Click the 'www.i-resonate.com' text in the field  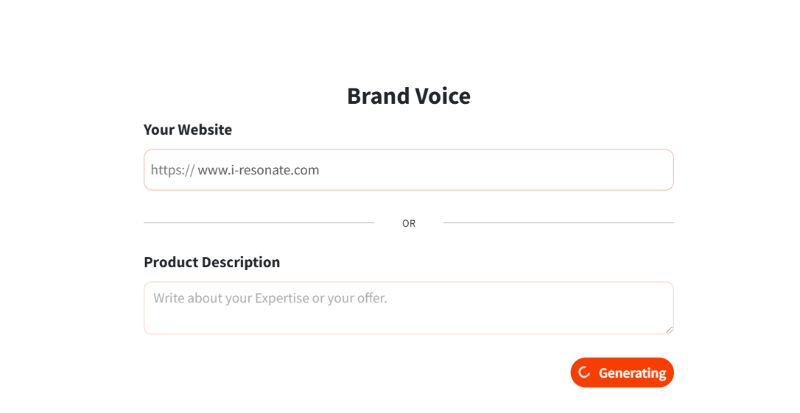click(x=258, y=170)
